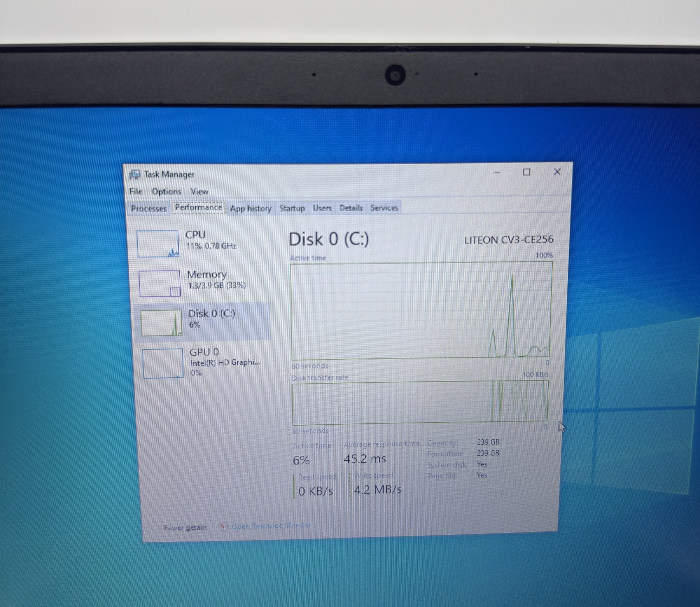Select the Disk 0 (C:) graph thumbnail
Screen dimensions: 700x607
[162, 323]
